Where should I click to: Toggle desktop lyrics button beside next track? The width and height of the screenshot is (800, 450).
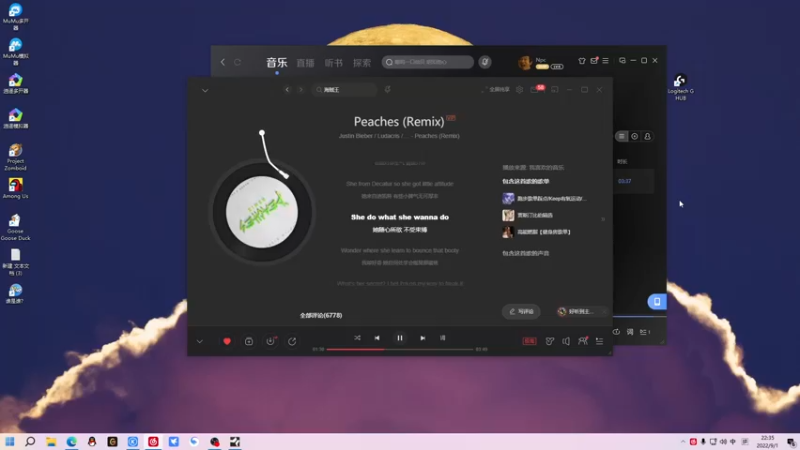pos(442,338)
